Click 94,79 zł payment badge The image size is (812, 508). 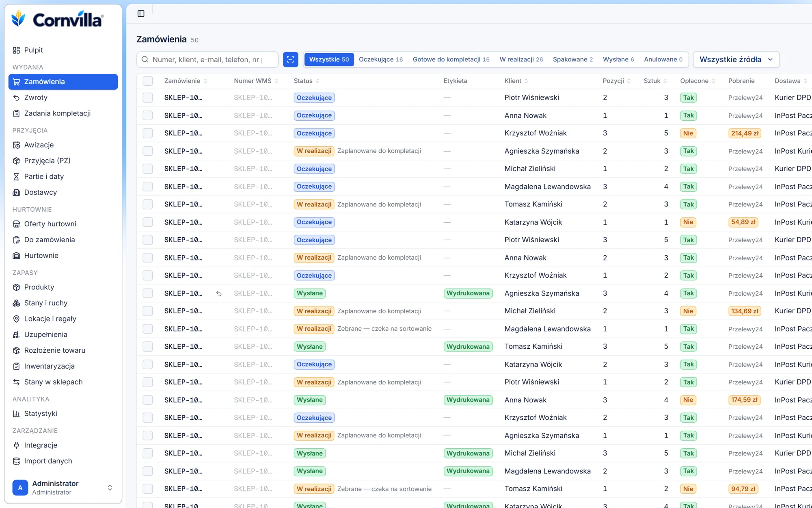743,489
